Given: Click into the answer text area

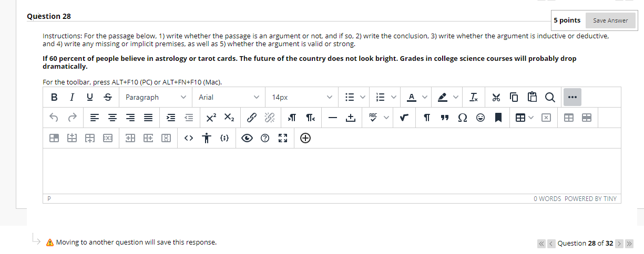Looking at the screenshot, I should pyautogui.click(x=332, y=171).
